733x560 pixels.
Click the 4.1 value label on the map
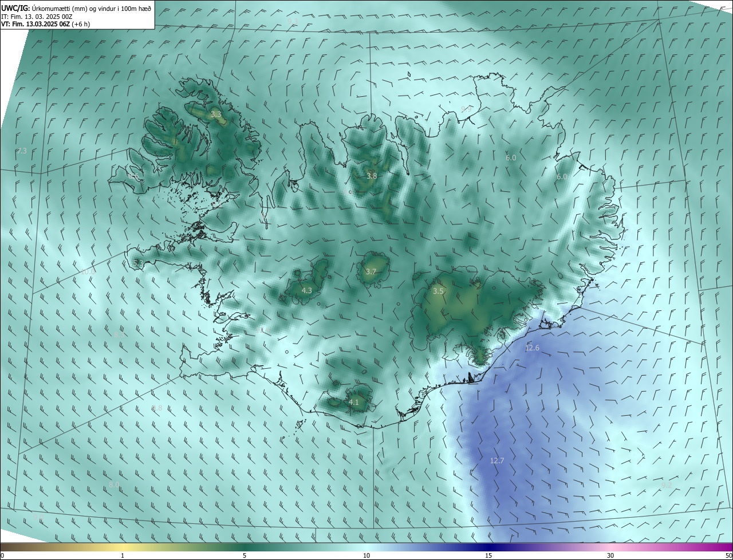click(x=354, y=403)
